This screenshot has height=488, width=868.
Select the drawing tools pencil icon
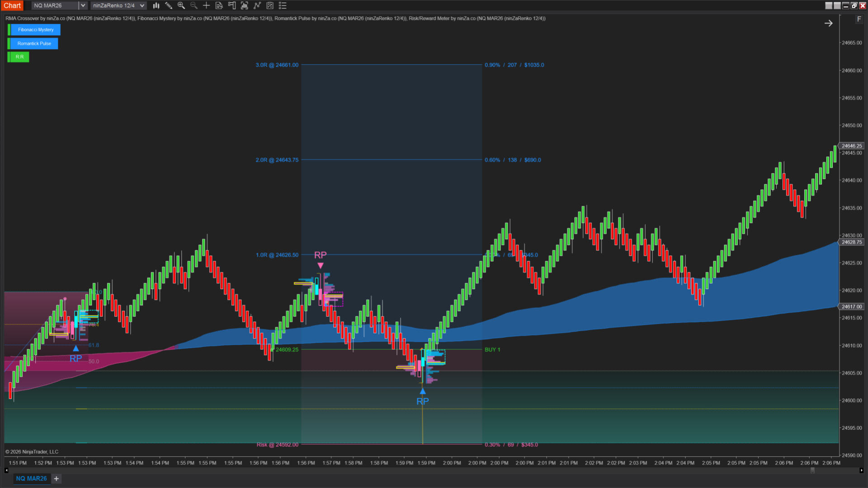169,5
